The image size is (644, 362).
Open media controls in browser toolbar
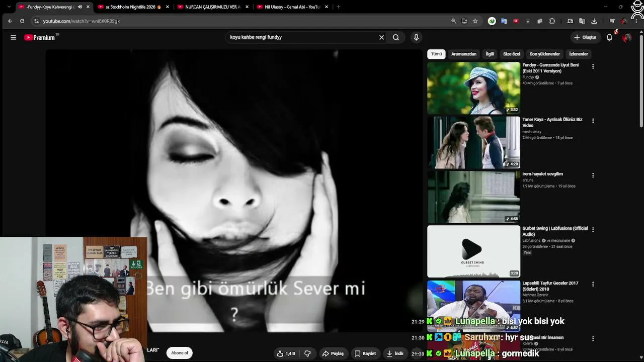pyautogui.click(x=612, y=21)
